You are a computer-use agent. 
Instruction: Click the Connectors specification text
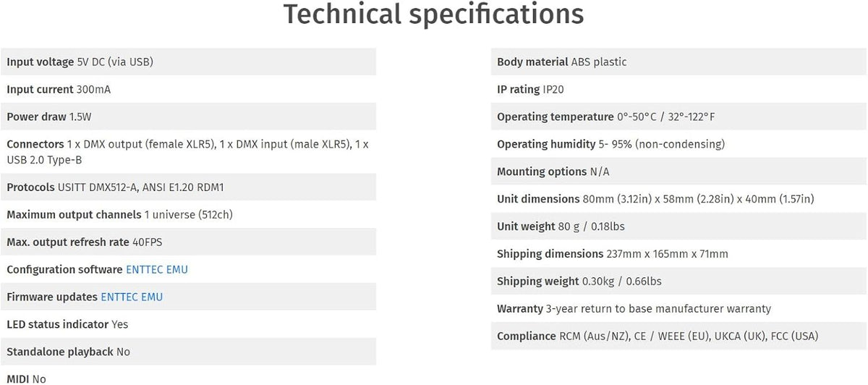188,151
